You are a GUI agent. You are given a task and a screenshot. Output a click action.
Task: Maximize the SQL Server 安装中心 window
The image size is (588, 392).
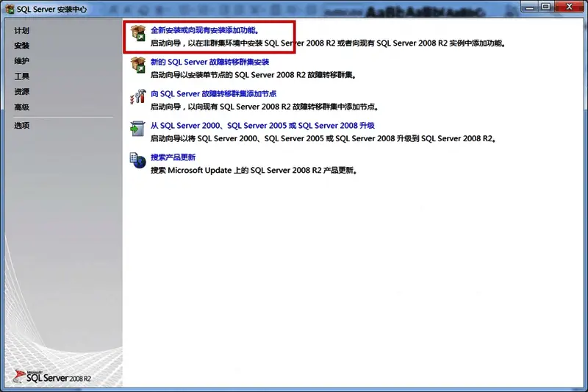[545, 7]
